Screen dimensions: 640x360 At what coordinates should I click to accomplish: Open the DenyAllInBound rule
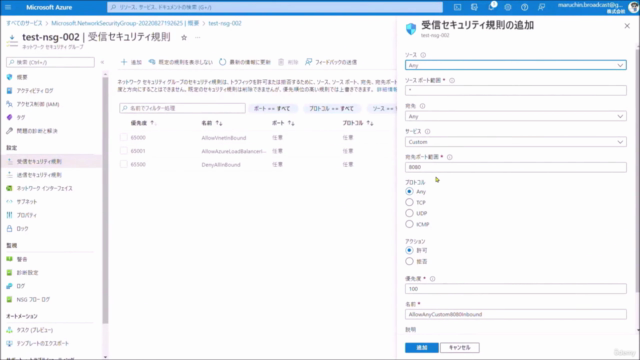221,165
